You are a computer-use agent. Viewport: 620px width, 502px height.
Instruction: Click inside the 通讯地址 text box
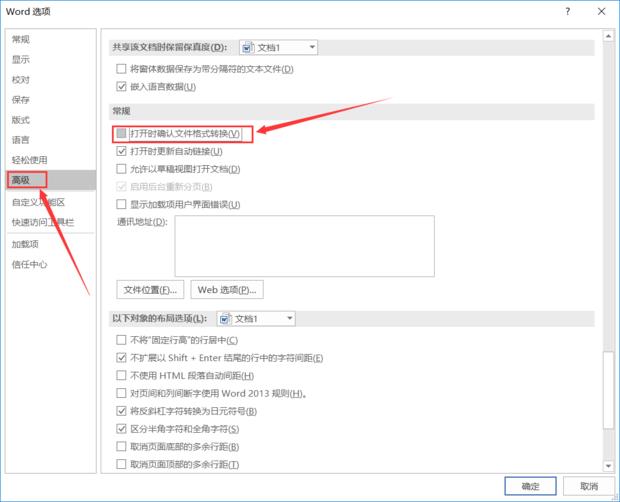tap(304, 246)
